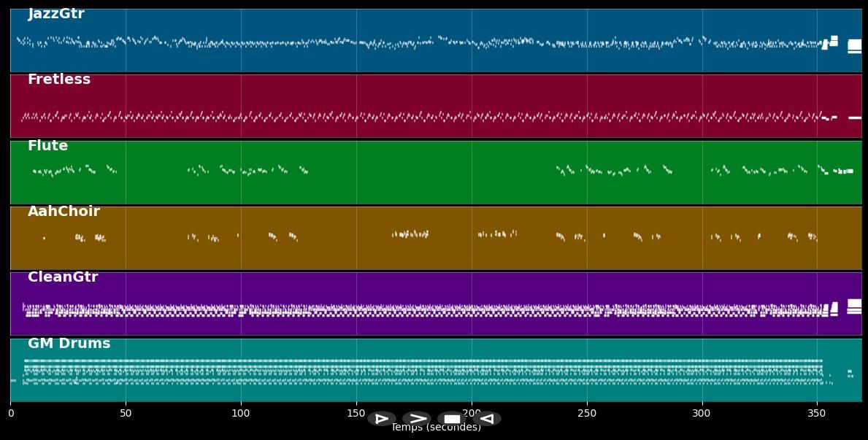Screen dimensions: 868x440
Task: Jump to the 350 second tick label
Action: pyautogui.click(x=817, y=414)
